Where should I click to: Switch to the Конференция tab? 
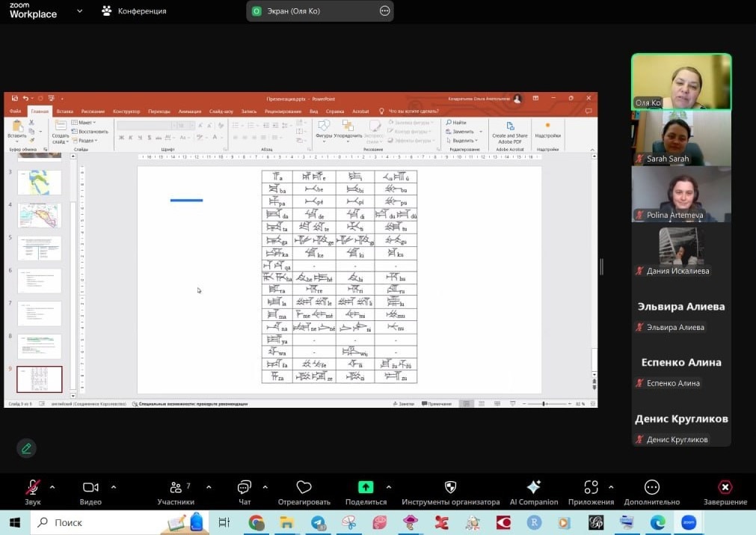pyautogui.click(x=135, y=11)
